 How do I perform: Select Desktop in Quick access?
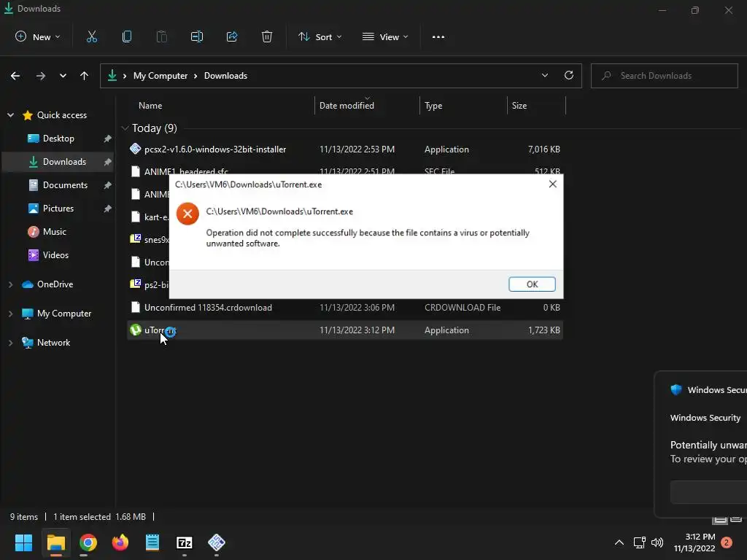tap(58, 138)
